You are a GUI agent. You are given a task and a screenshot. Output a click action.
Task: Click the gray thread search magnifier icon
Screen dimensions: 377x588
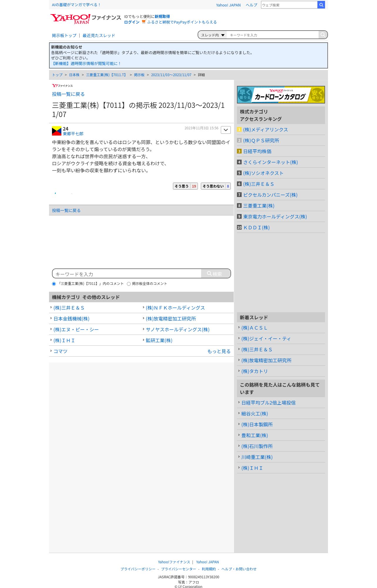point(323,35)
